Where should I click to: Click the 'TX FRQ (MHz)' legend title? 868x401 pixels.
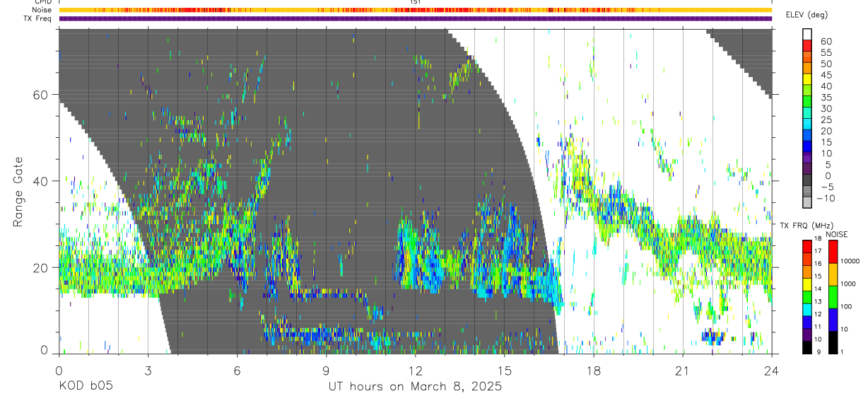(807, 225)
